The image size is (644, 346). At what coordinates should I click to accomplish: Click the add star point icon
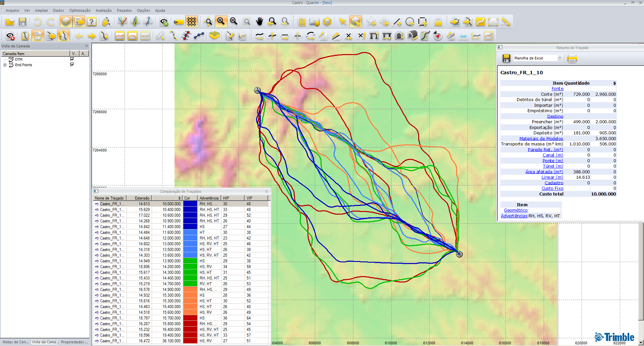371,22
